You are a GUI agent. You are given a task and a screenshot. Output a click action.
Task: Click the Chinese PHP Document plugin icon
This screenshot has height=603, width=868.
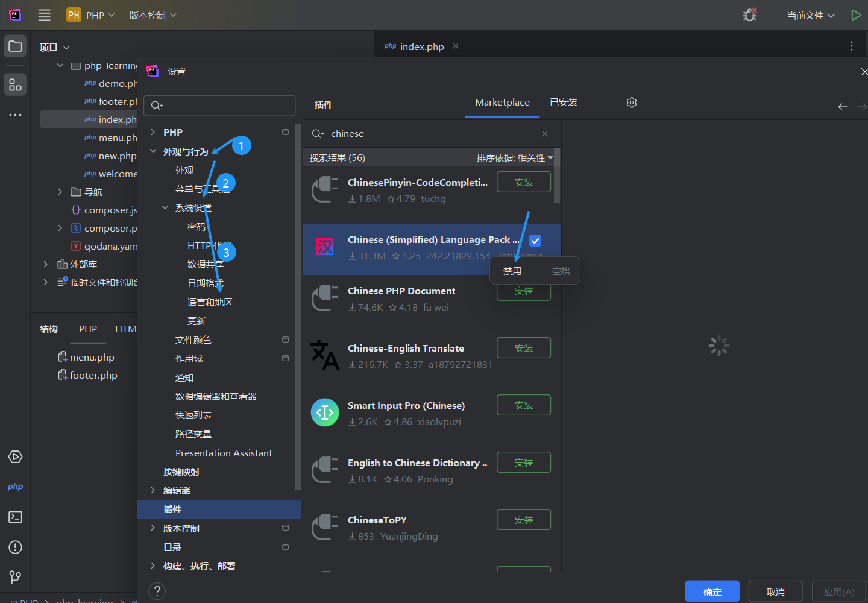pos(325,298)
